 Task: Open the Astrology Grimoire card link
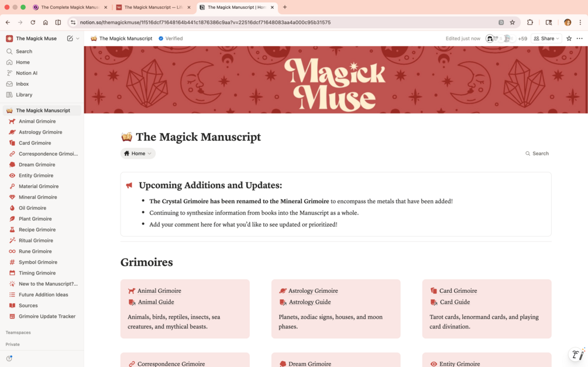pos(313,290)
